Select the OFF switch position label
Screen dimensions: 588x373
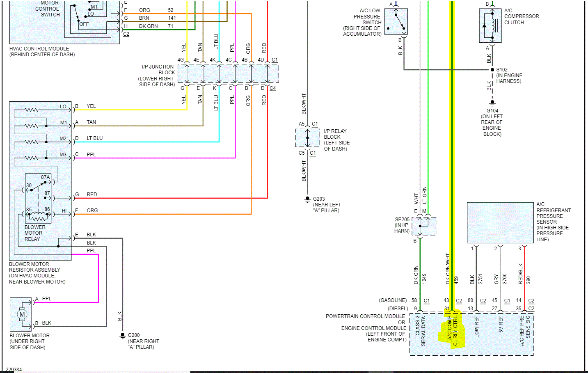pos(84,24)
